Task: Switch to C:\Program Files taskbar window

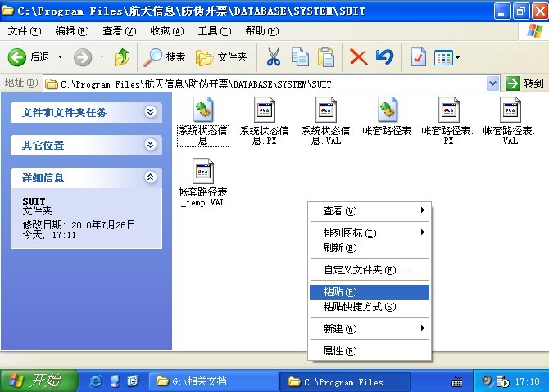Action: coord(345,382)
